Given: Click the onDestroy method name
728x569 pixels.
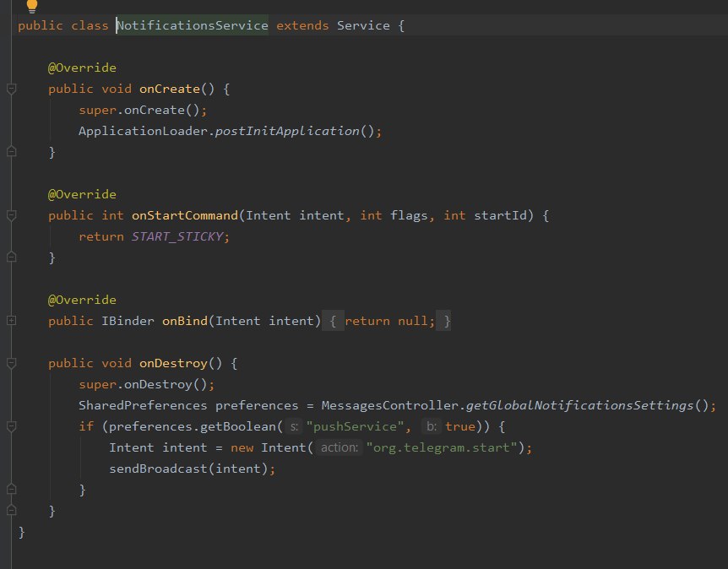Looking at the screenshot, I should click(173, 363).
